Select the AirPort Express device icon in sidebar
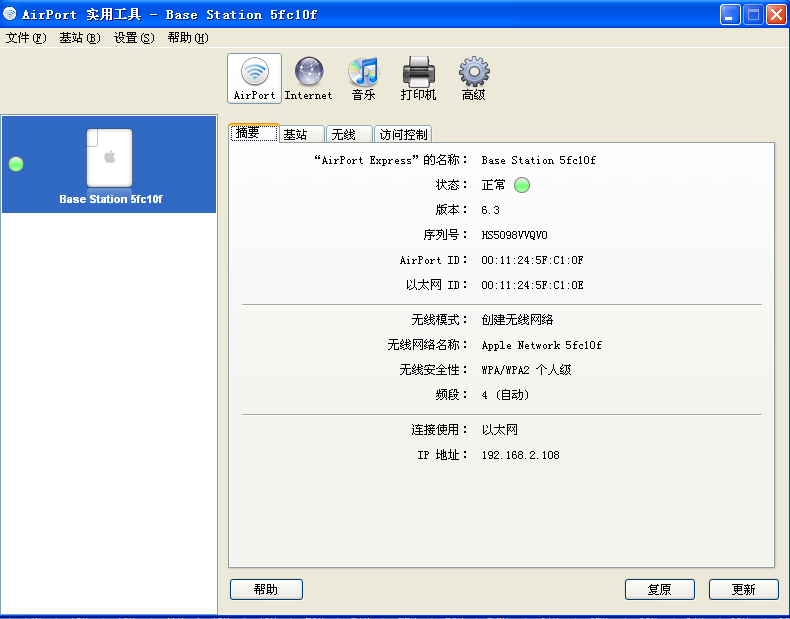This screenshot has height=619, width=790. point(109,158)
